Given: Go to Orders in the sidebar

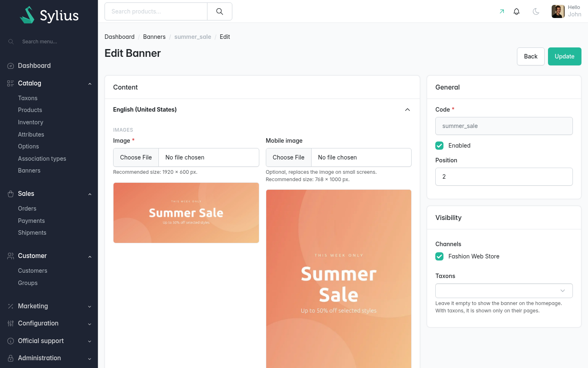Looking at the screenshot, I should 27,209.
